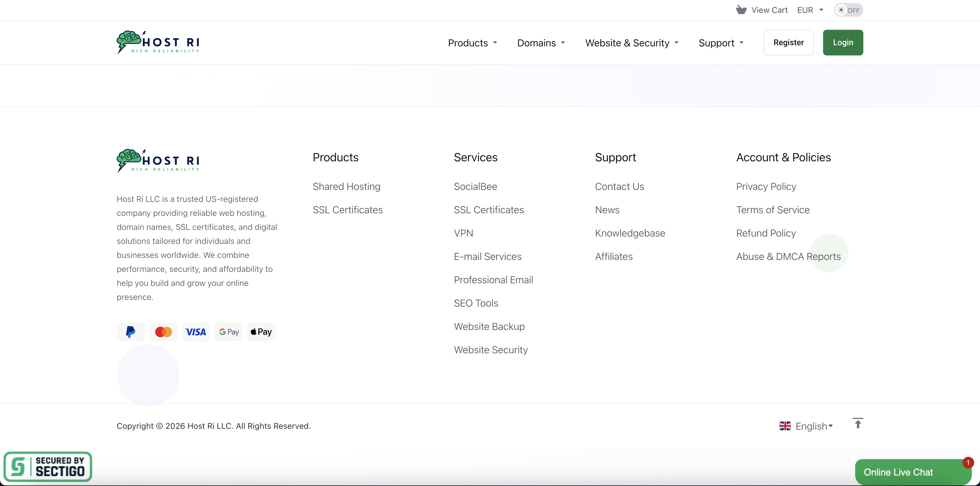Click the View Cart basket icon
The image size is (980, 486).
point(741,10)
